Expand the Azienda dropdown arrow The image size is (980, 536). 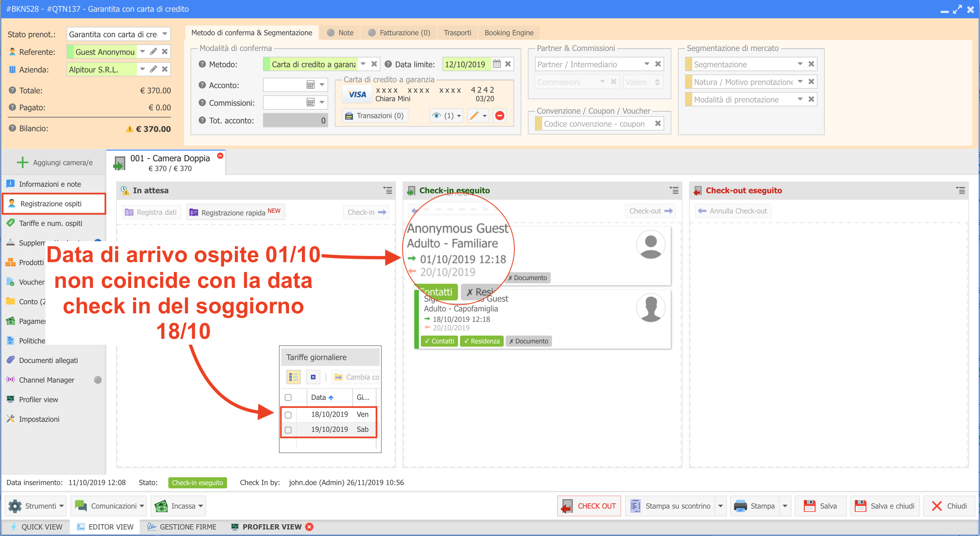142,69
